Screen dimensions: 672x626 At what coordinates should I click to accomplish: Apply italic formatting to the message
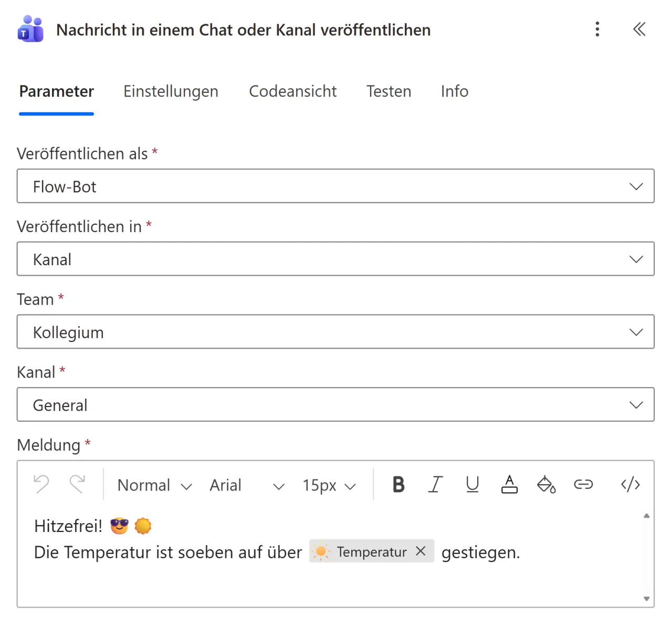point(436,485)
